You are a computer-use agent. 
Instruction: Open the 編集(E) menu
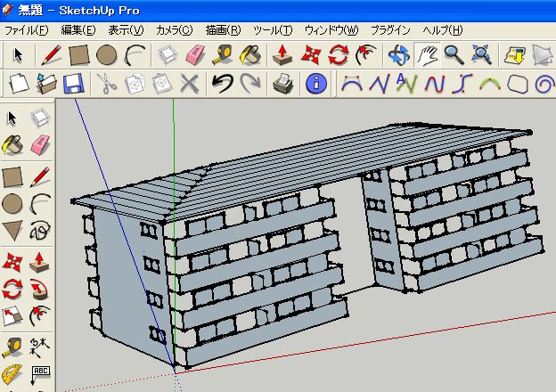78,30
